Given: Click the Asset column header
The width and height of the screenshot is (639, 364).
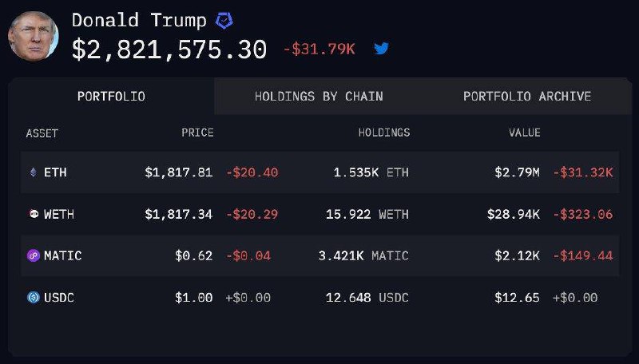Looking at the screenshot, I should pos(42,133).
